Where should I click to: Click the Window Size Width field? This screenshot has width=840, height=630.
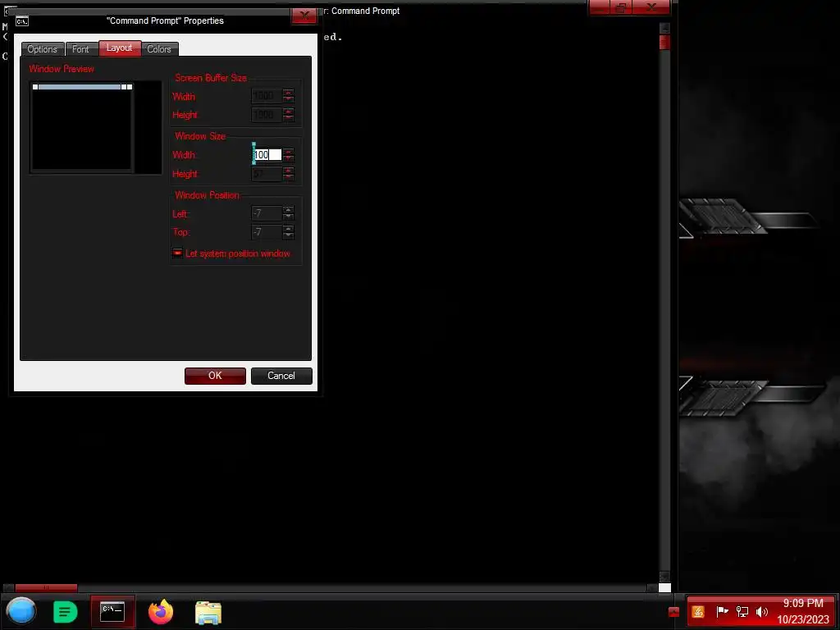(267, 155)
